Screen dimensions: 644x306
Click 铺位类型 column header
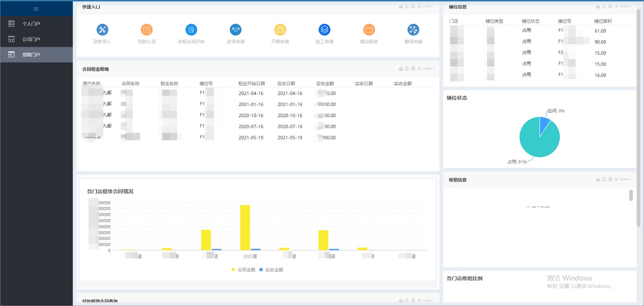tap(494, 21)
